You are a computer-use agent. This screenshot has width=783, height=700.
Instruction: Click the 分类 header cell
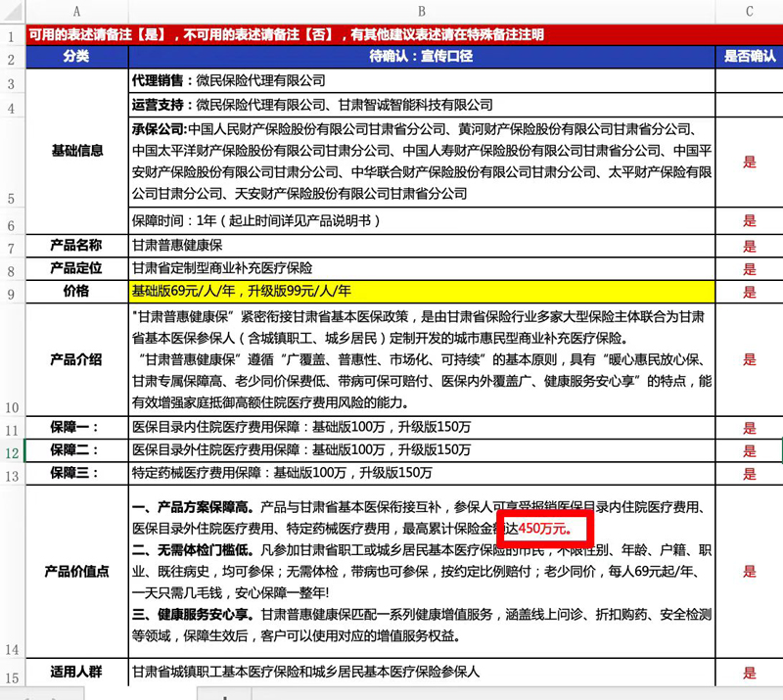75,57
